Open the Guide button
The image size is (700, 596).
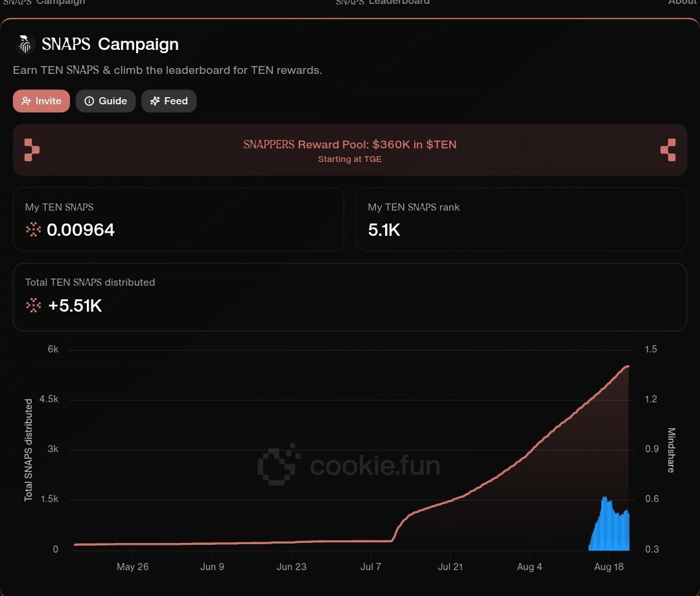(x=106, y=101)
